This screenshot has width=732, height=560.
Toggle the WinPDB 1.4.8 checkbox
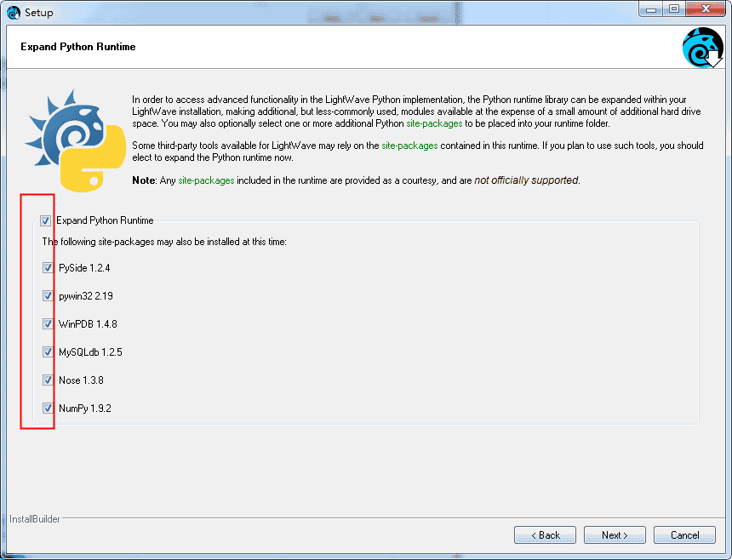[48, 324]
